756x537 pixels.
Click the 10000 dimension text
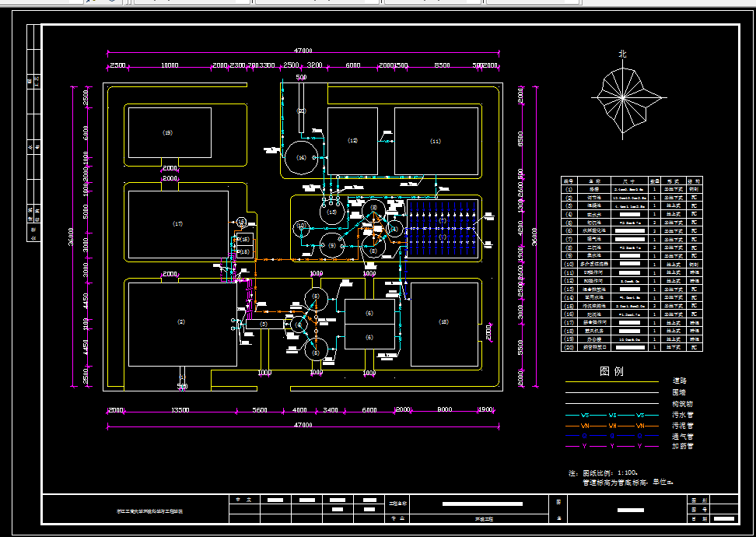170,65
